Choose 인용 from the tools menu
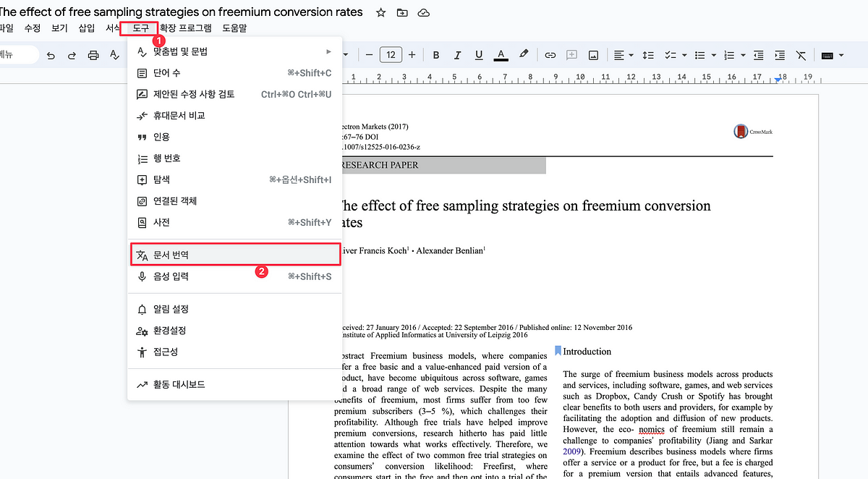The width and height of the screenshot is (868, 479). coord(233,137)
